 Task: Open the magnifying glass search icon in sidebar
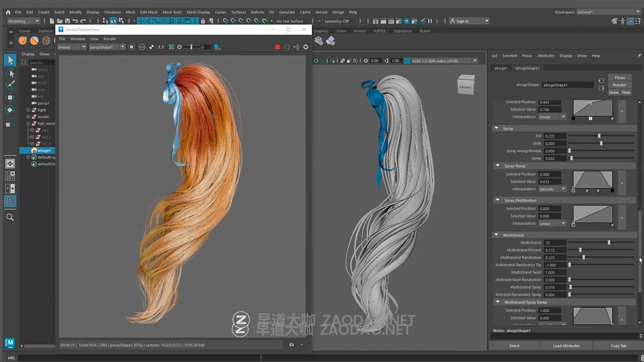(x=9, y=217)
